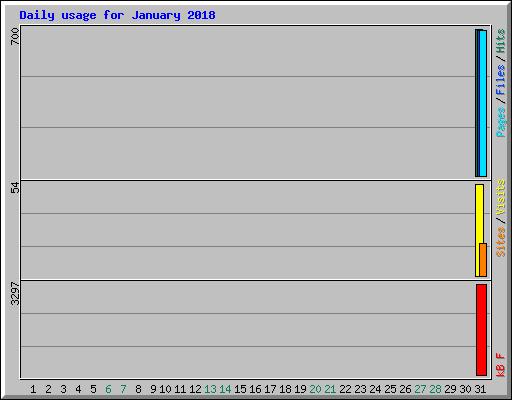
Task: Click day label '19' on the x-axis
Action: (300, 389)
